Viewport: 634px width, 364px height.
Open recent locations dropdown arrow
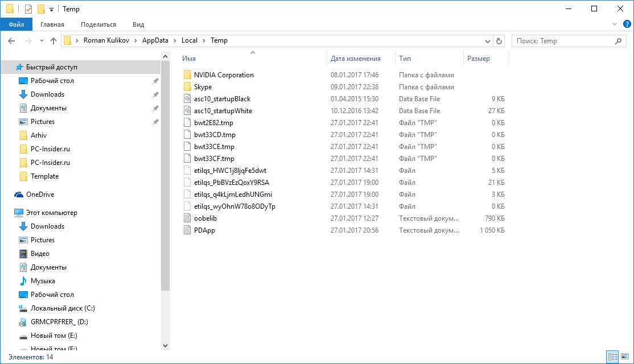click(x=42, y=41)
